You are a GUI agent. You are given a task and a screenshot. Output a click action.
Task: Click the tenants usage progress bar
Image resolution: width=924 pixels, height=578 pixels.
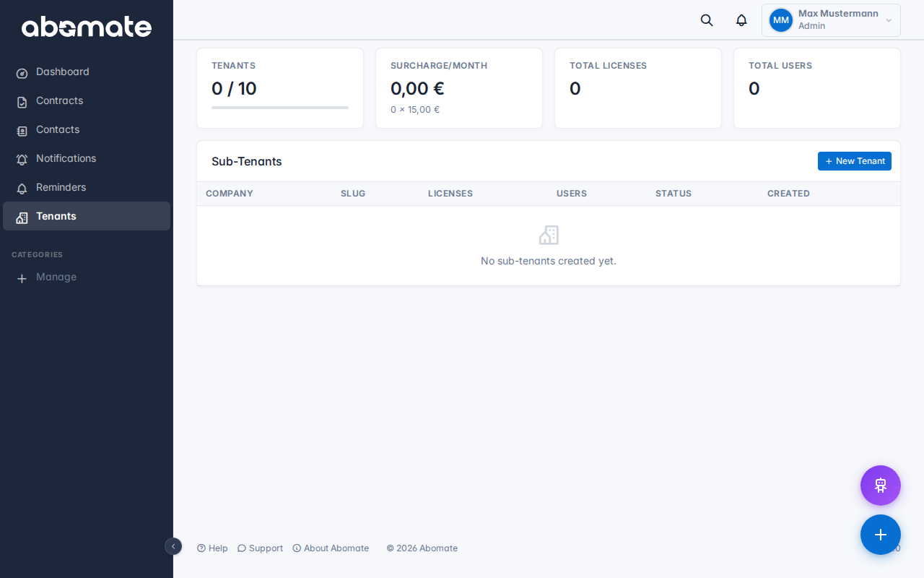pos(280,108)
